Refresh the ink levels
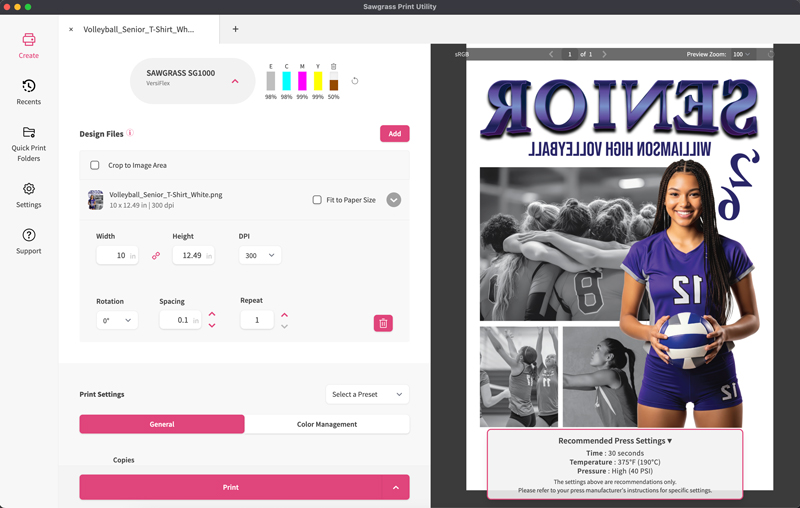This screenshot has height=508, width=800. (x=355, y=81)
